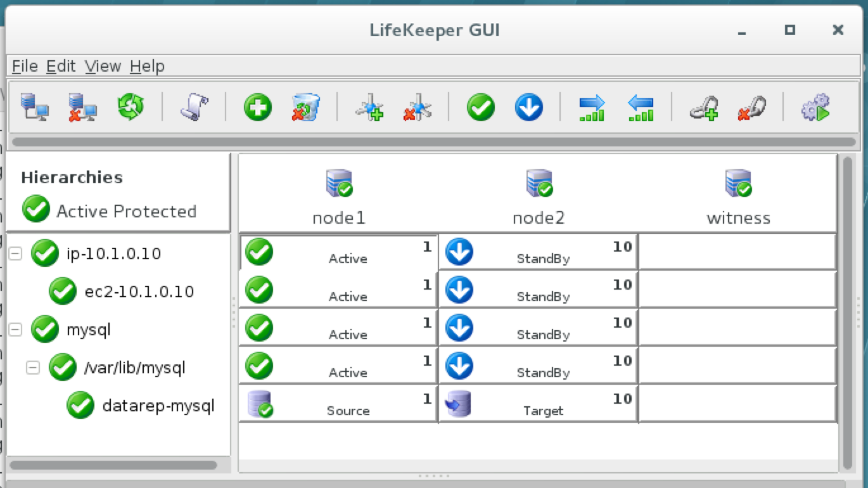Click the Active Protected label
The height and width of the screenshot is (488, 868).
(127, 211)
